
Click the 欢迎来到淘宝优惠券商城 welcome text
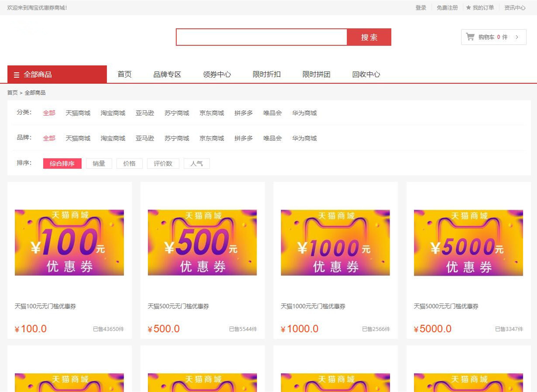pos(37,8)
